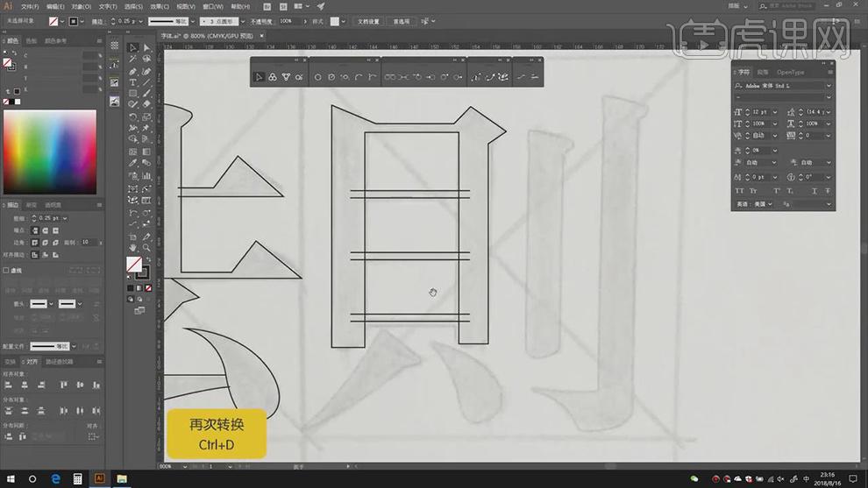
Task: Open the 对象(O) menu
Action: [x=81, y=7]
